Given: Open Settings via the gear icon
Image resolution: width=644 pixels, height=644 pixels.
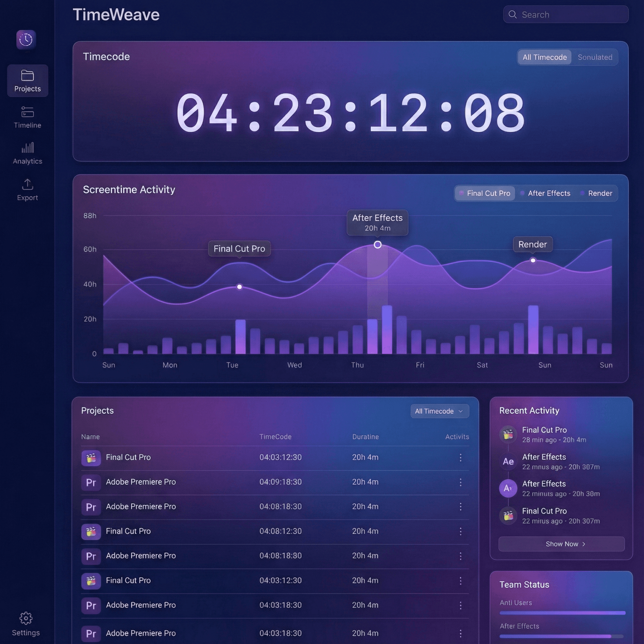Looking at the screenshot, I should pyautogui.click(x=25, y=618).
